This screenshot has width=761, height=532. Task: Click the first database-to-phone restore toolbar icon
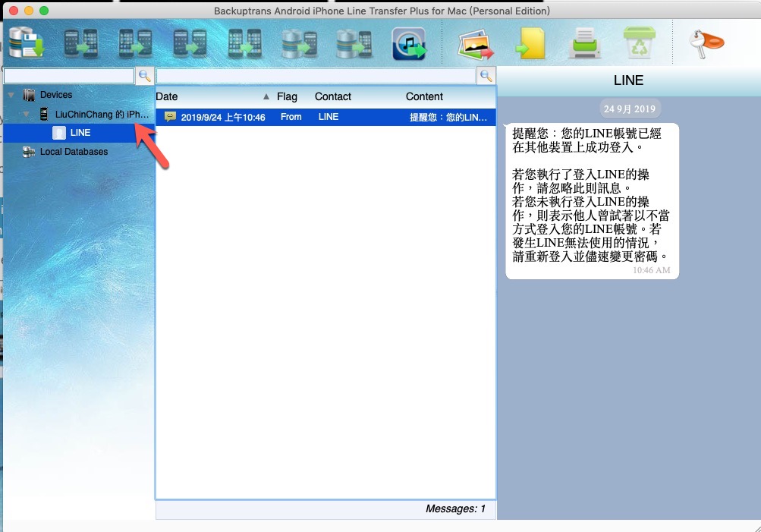point(300,44)
